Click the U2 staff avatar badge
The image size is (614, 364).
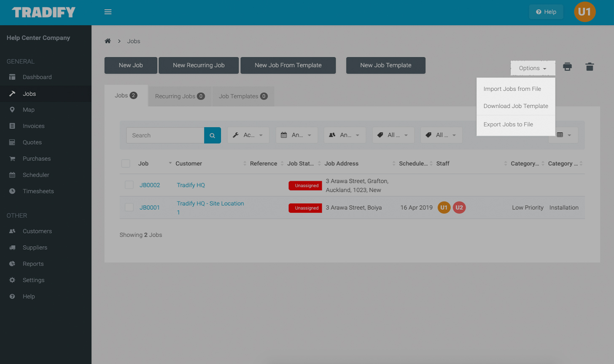pyautogui.click(x=459, y=207)
